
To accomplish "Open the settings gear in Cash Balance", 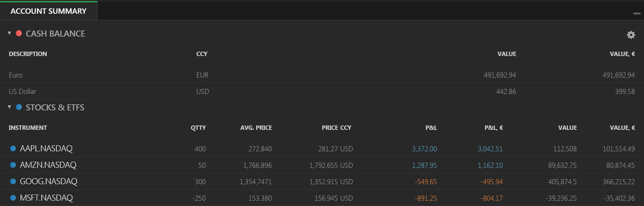I will 631,35.
